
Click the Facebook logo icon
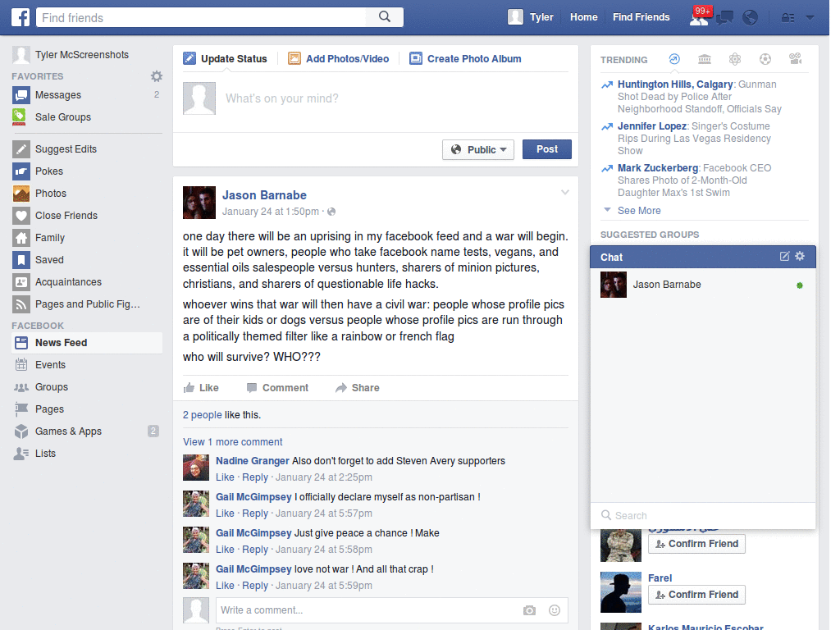pos(21,17)
